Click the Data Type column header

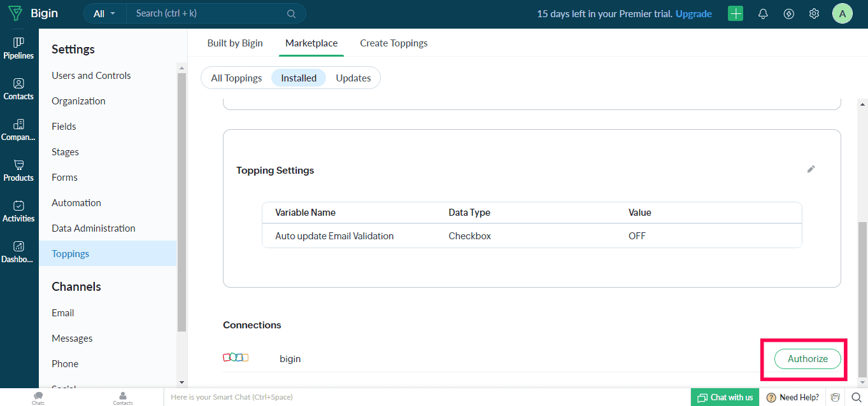pyautogui.click(x=469, y=213)
